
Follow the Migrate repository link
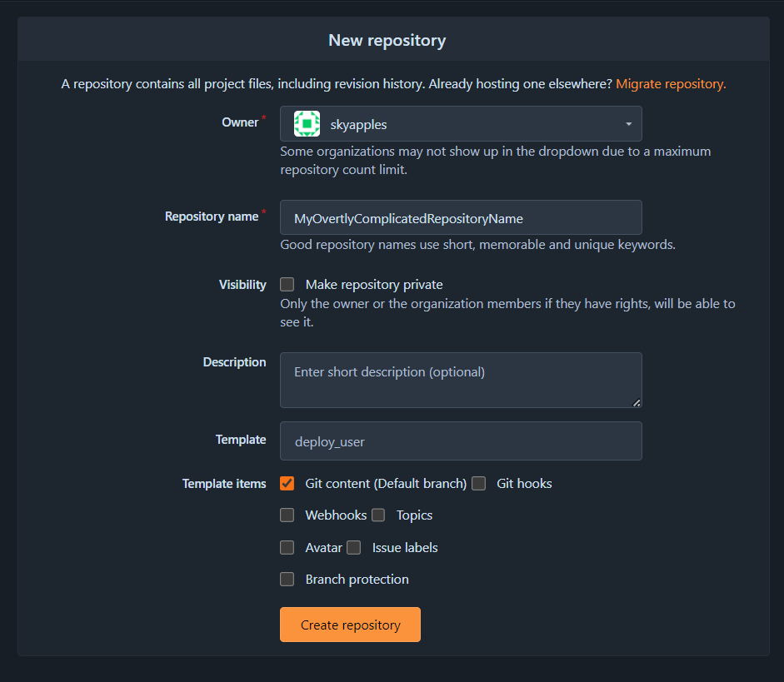[671, 84]
